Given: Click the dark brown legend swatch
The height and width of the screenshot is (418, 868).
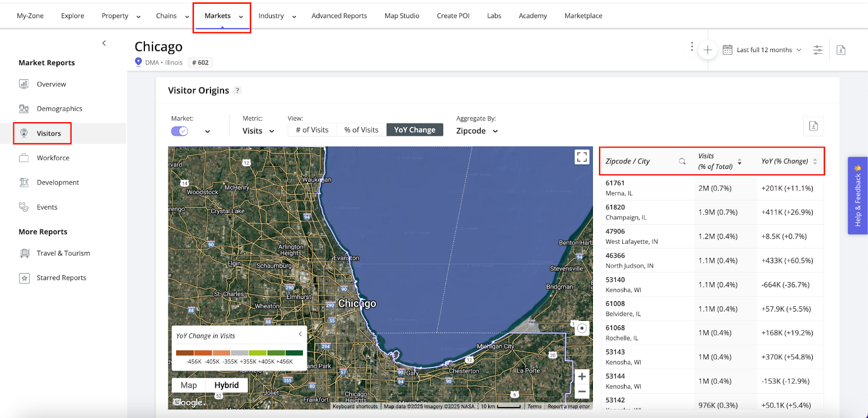Looking at the screenshot, I should pos(185,353).
